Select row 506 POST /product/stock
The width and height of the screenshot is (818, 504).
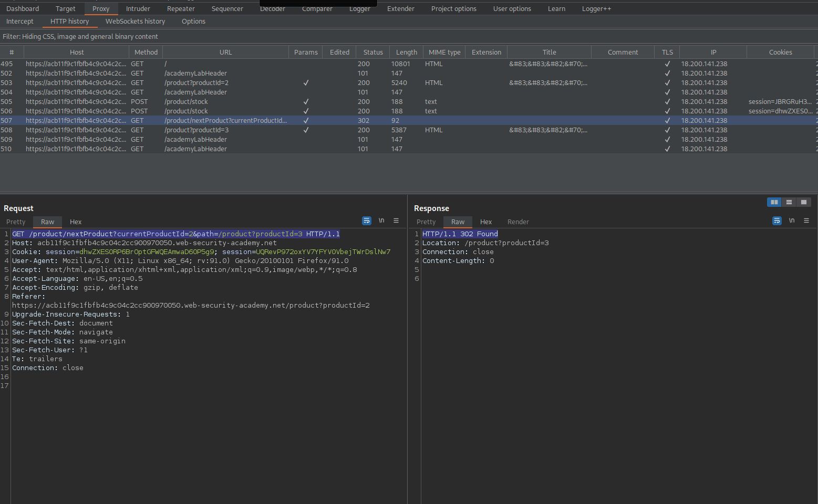click(409, 111)
